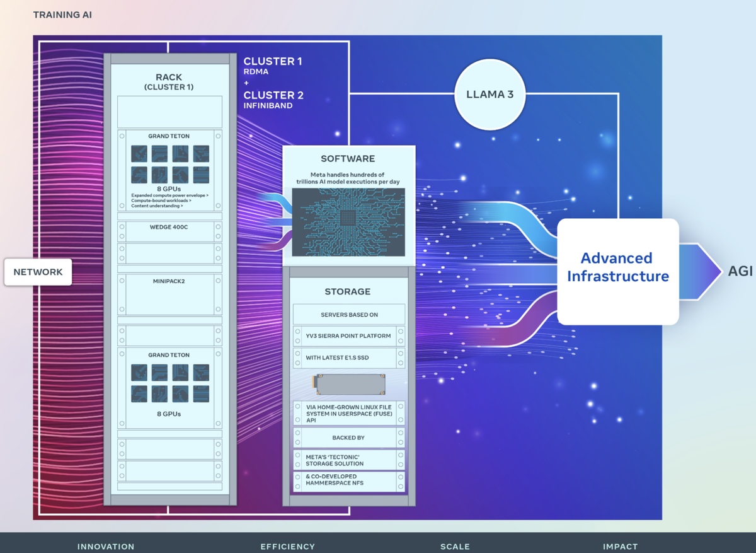Click 'Meta handles hundreds of trillions' text
This screenshot has width=756, height=553.
(x=348, y=178)
